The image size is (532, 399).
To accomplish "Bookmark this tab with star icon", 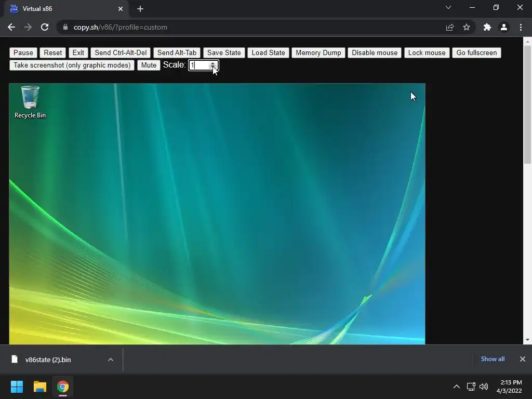I will (467, 27).
